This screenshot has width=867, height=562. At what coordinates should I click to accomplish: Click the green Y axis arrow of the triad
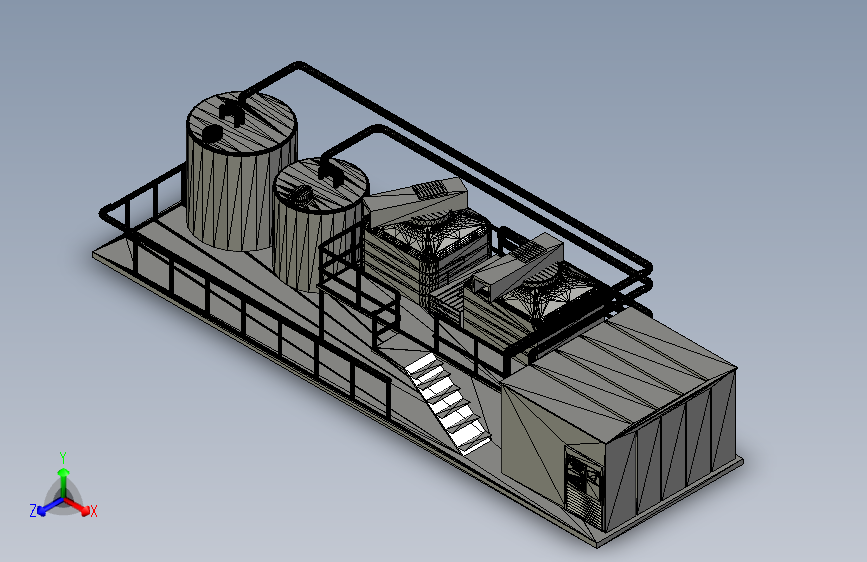[x=64, y=482]
